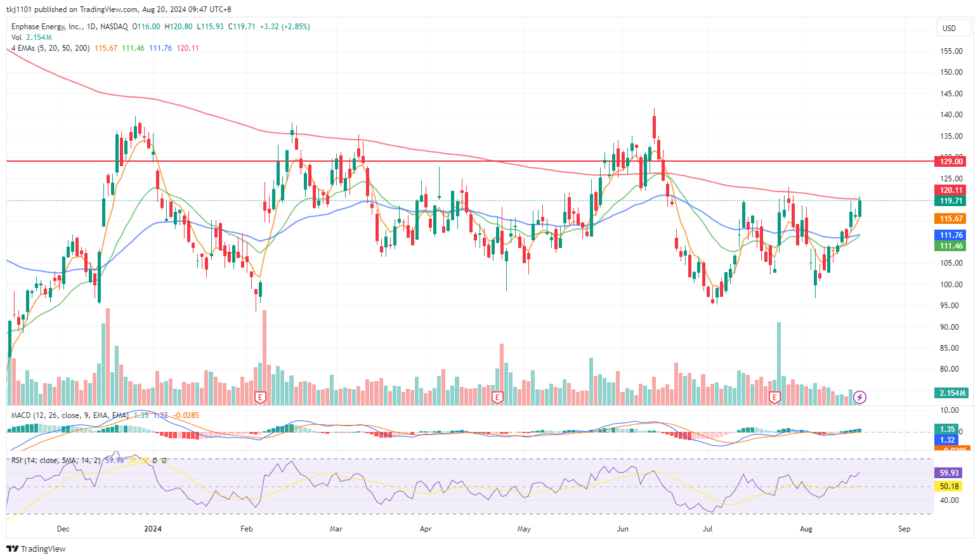980x560 pixels.
Task: Click the 40.00 RSI axis tick
Action: [949, 500]
